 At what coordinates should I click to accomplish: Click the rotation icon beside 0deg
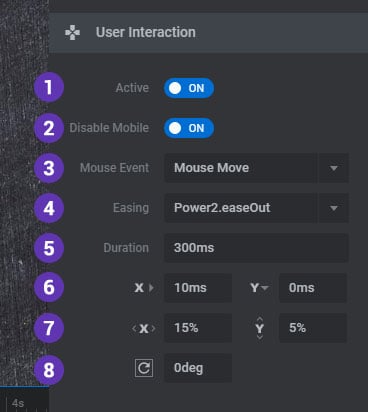(x=144, y=368)
